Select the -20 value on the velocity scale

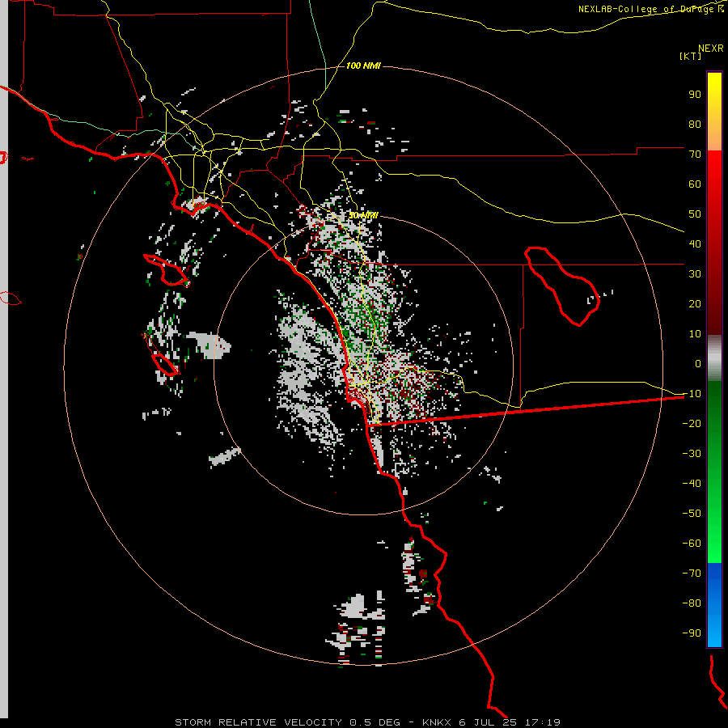pos(692,423)
